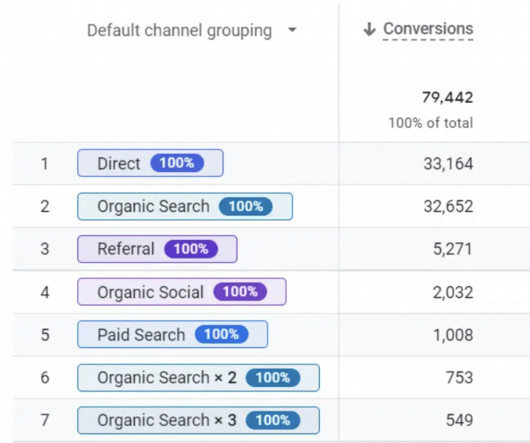530x443 pixels.
Task: Click the 79,442 total conversions figure
Action: click(x=448, y=98)
